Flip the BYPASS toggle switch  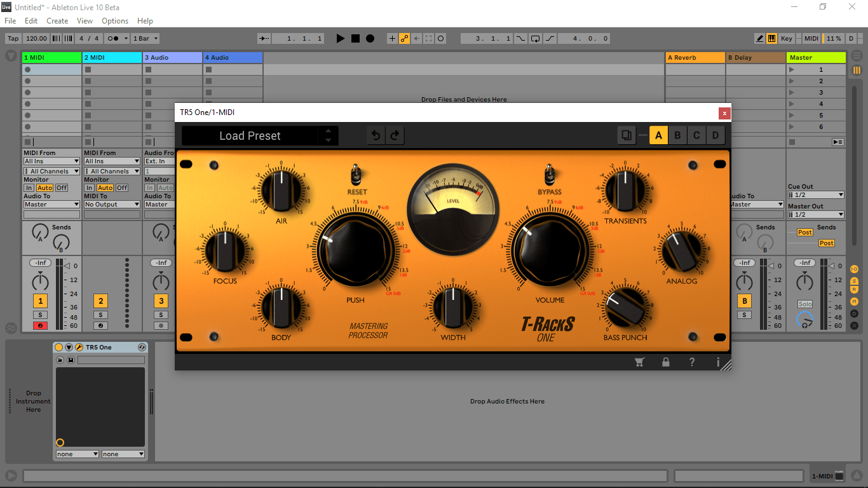550,173
